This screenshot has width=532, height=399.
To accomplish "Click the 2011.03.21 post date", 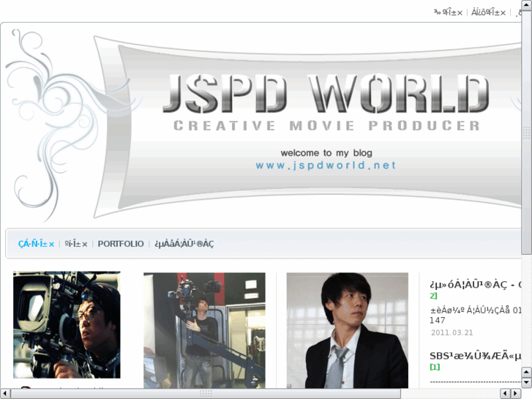I will click(x=452, y=332).
